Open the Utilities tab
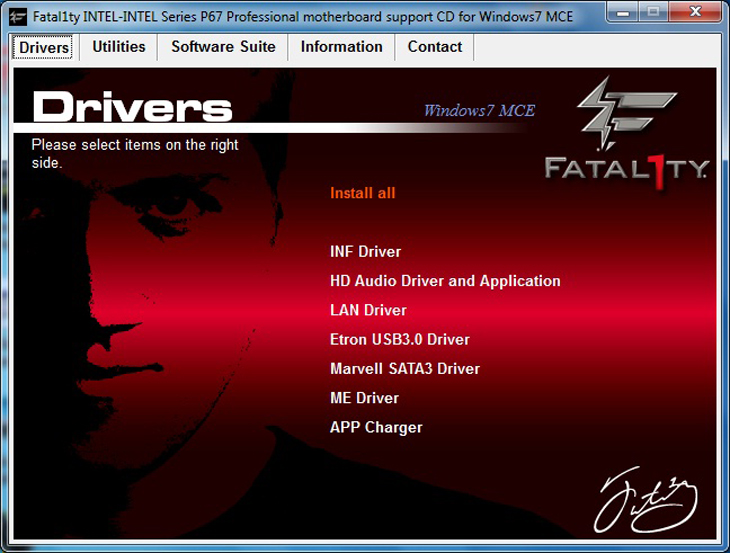The width and height of the screenshot is (730, 553). click(x=118, y=47)
